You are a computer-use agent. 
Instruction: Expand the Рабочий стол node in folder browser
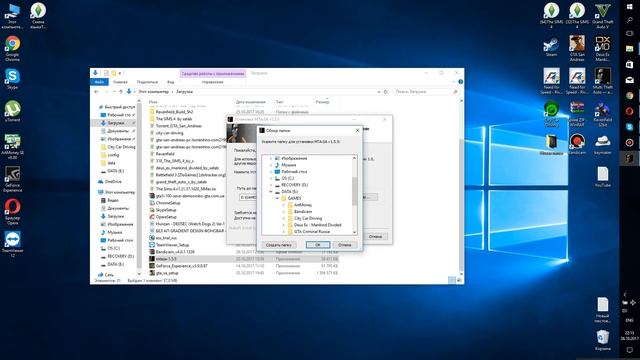271,172
